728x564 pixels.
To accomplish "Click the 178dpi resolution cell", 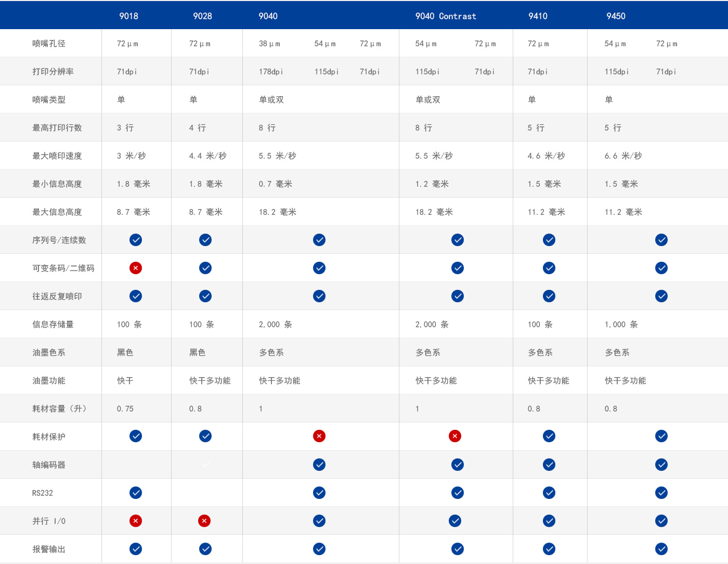I will pyautogui.click(x=271, y=72).
